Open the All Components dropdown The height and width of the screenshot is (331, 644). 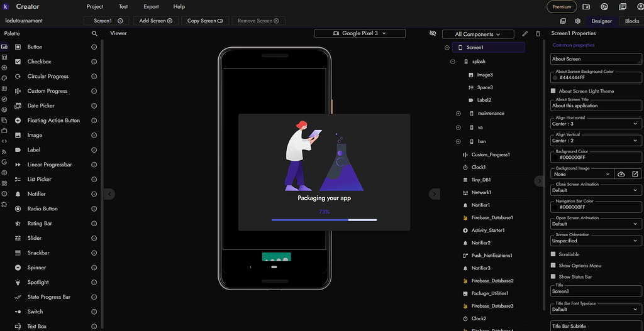click(x=478, y=35)
